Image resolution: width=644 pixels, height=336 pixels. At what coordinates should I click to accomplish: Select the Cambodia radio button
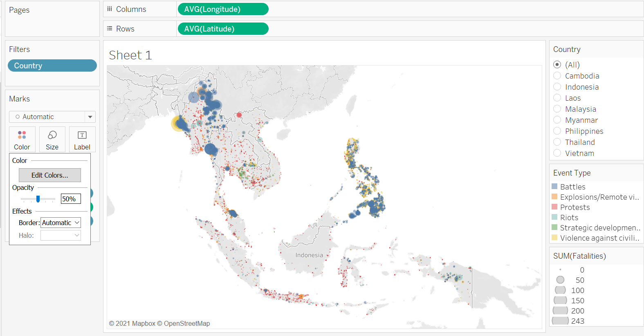557,76
